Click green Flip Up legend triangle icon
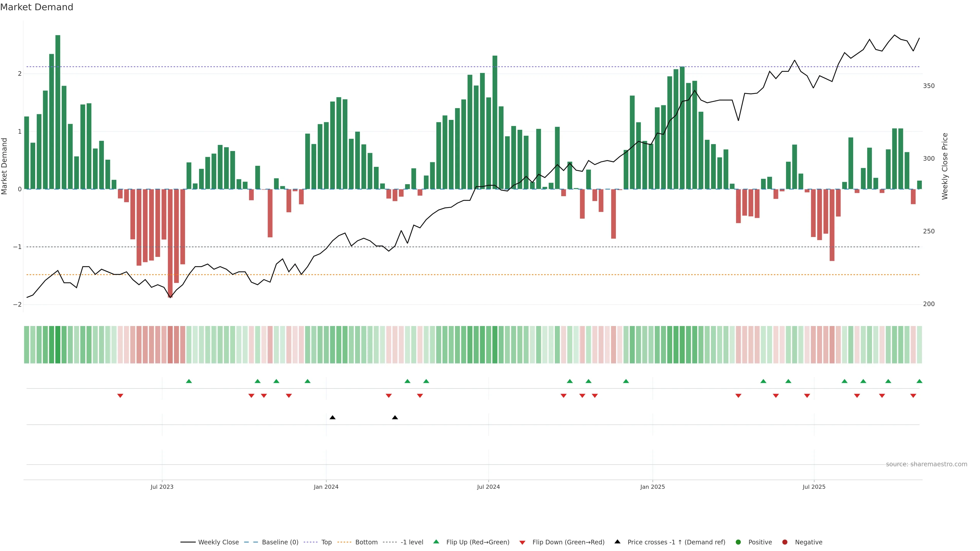The image size is (980, 551). click(x=436, y=542)
